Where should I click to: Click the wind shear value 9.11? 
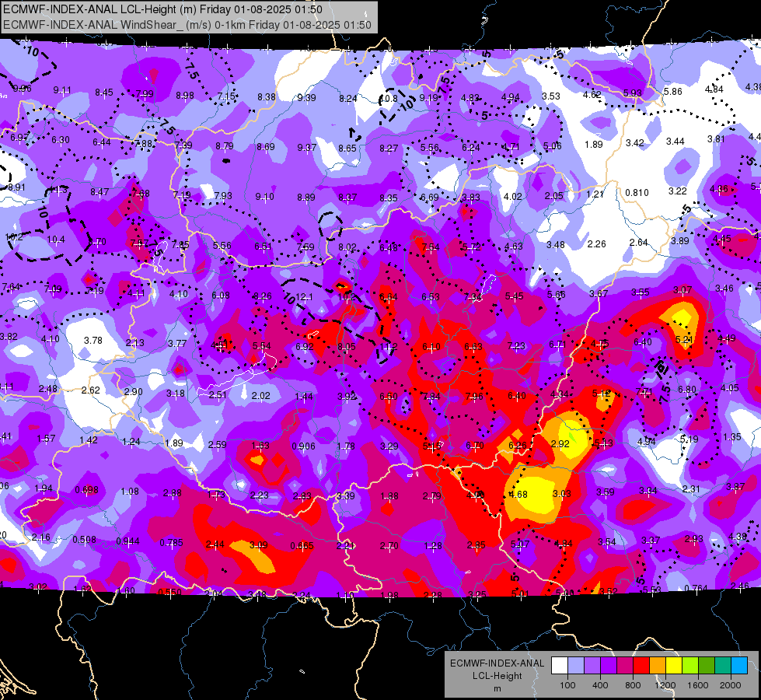coord(62,90)
